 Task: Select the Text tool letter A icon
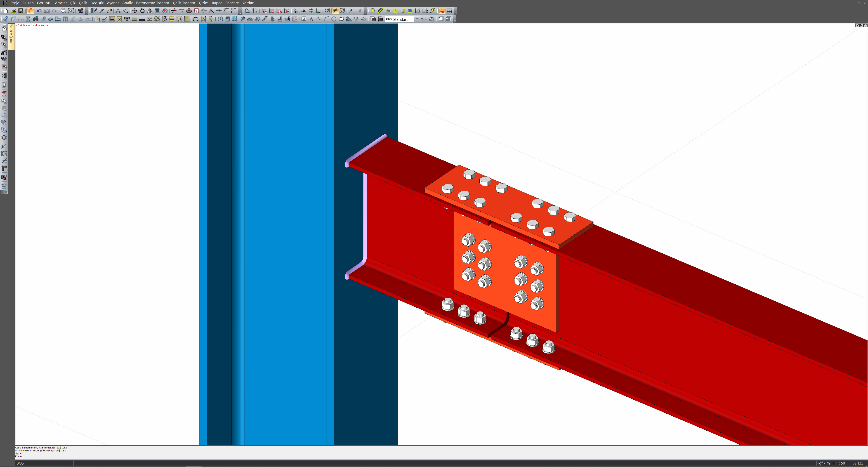[x=311, y=19]
